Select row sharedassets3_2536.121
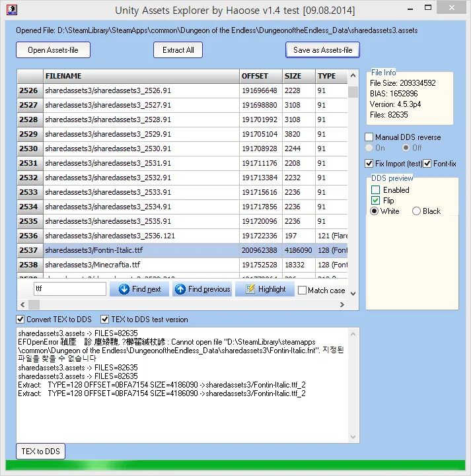 182,236
